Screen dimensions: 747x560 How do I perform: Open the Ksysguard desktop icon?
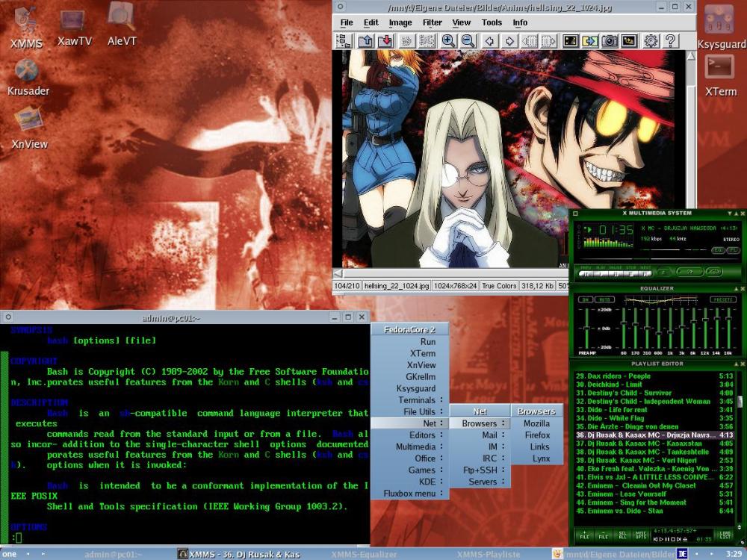(x=722, y=27)
